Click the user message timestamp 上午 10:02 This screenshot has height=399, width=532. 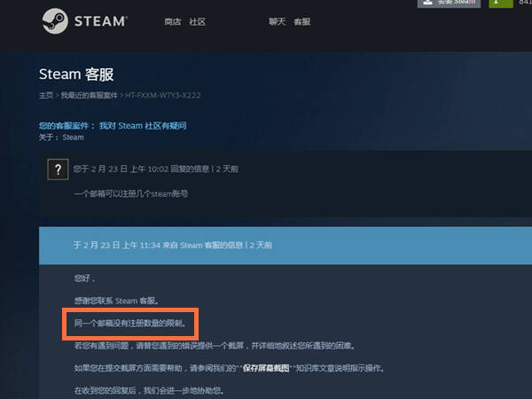(x=149, y=169)
